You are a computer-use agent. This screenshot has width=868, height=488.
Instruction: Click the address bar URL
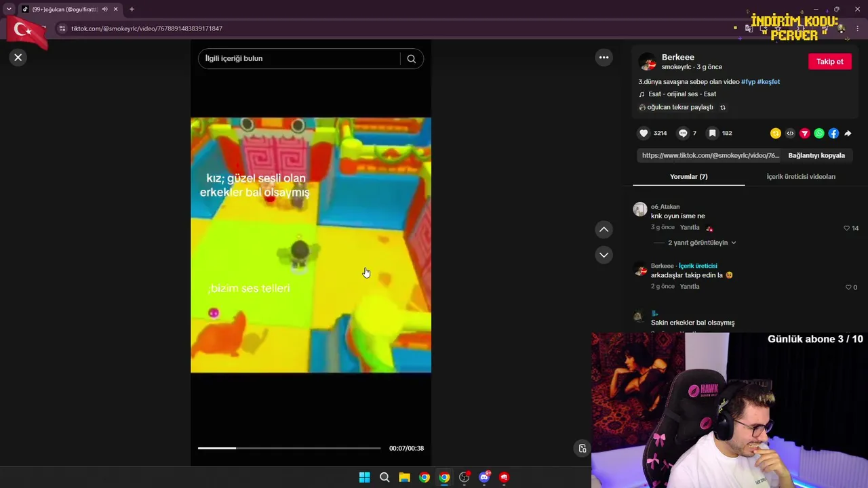(x=146, y=28)
